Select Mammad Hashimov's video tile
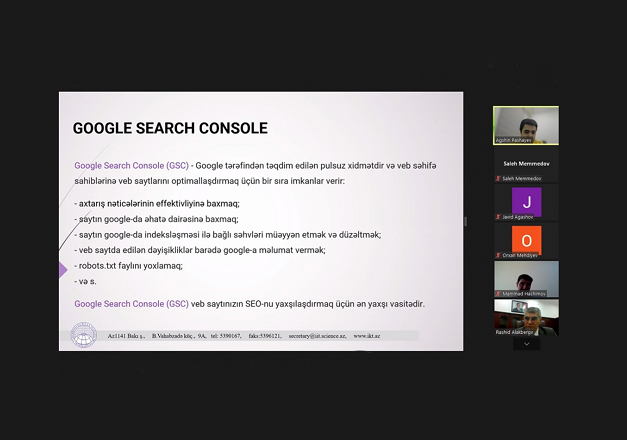Viewport: 627px width, 440px height. point(526,279)
